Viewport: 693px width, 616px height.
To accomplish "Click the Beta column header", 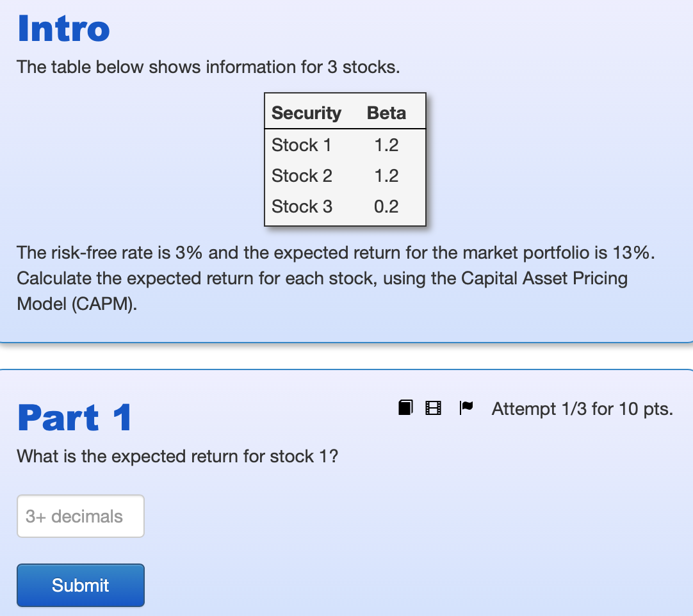I will tap(386, 112).
